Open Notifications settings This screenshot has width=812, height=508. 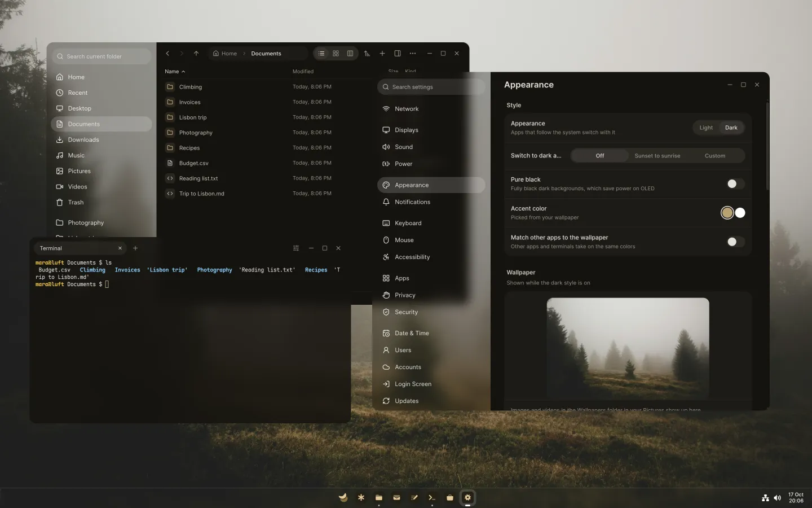[431, 202]
